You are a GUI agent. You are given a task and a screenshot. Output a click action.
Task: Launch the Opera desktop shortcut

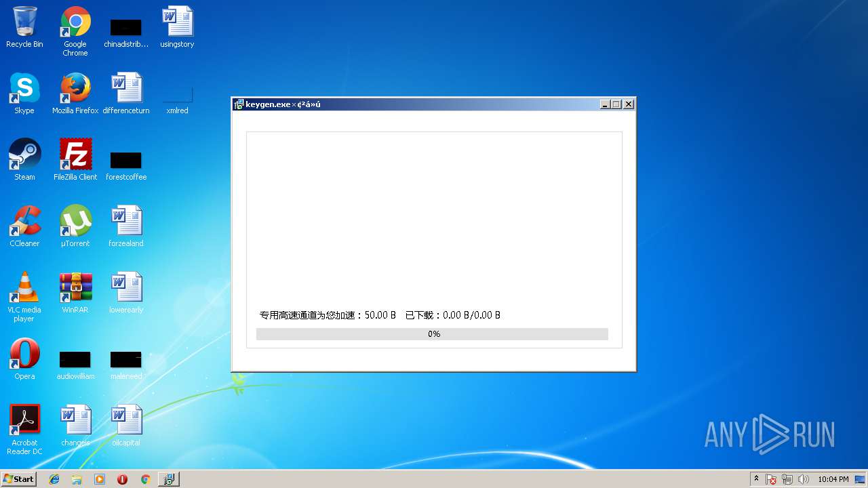tap(24, 359)
